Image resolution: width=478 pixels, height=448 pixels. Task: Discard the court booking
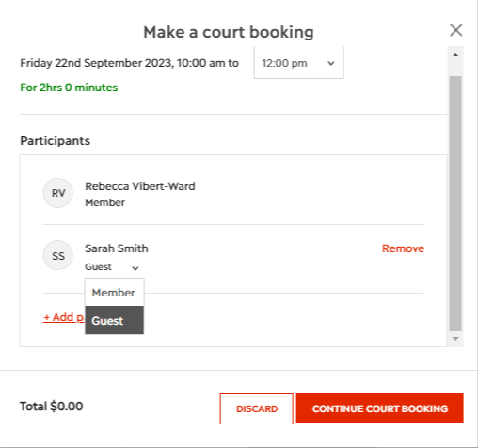[257, 408]
